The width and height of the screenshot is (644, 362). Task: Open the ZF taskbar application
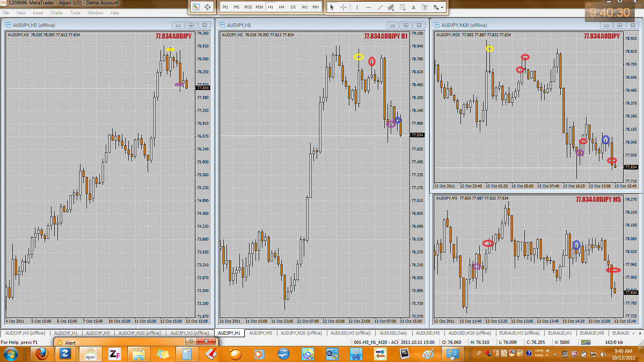pyautogui.click(x=114, y=354)
